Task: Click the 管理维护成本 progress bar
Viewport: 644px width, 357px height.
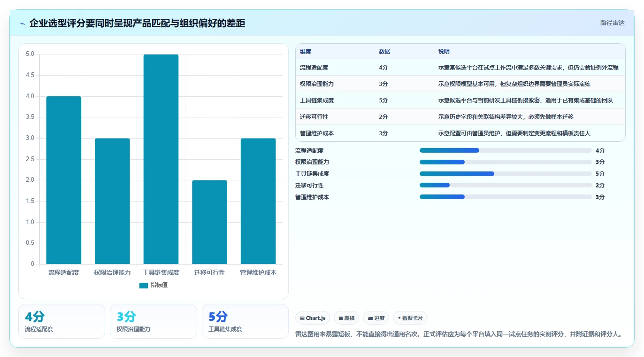Action: coord(506,197)
